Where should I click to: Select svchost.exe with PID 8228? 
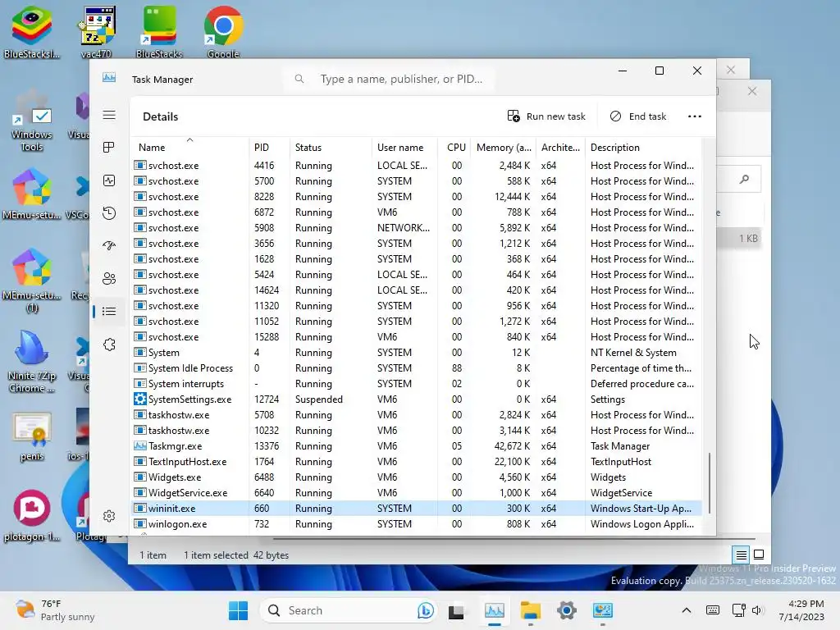416,197
